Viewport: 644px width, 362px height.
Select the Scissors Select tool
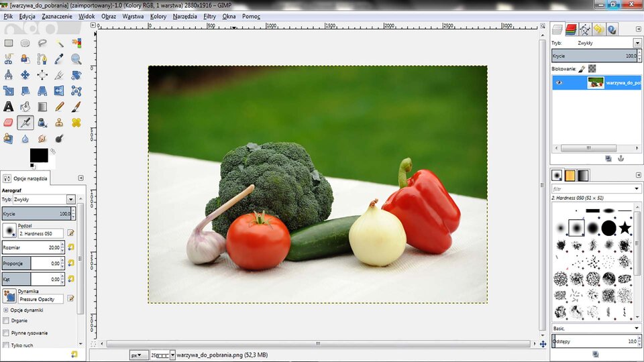tap(9, 59)
